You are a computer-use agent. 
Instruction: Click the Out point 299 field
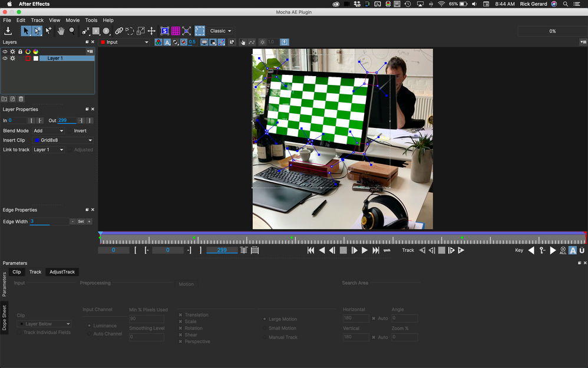[x=67, y=120]
